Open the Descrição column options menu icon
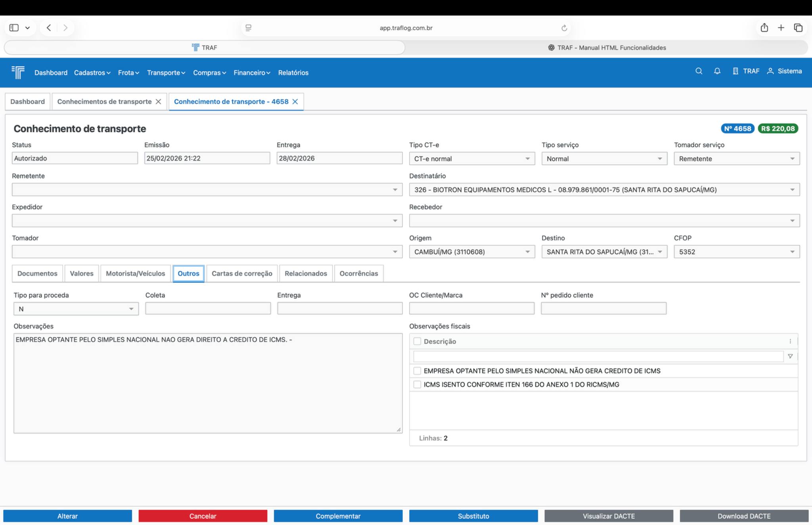812x525 pixels. (x=790, y=341)
